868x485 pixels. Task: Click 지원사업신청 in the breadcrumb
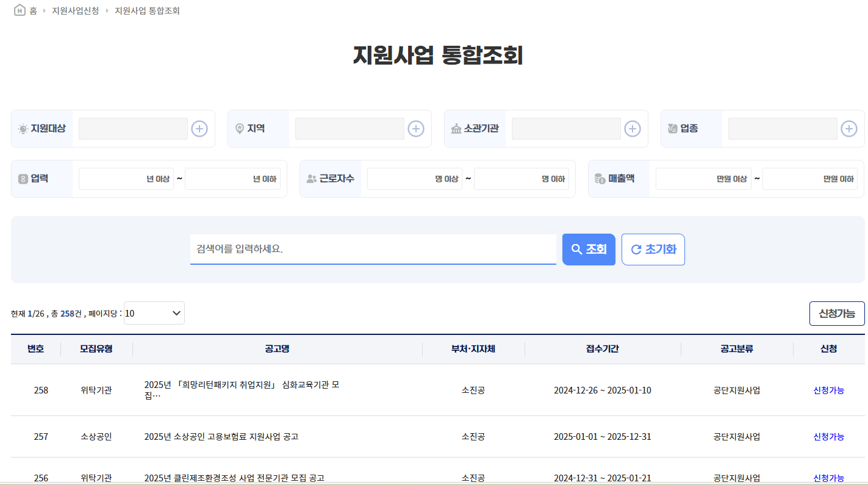coord(74,10)
